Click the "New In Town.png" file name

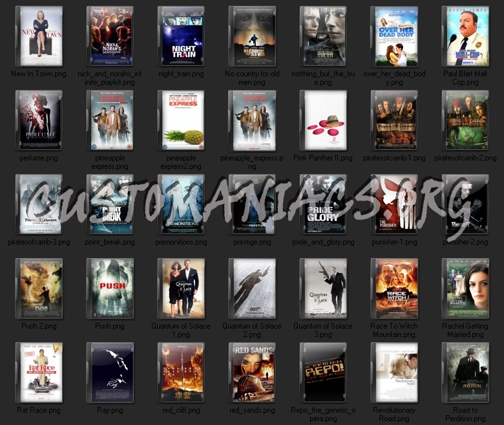tap(39, 74)
